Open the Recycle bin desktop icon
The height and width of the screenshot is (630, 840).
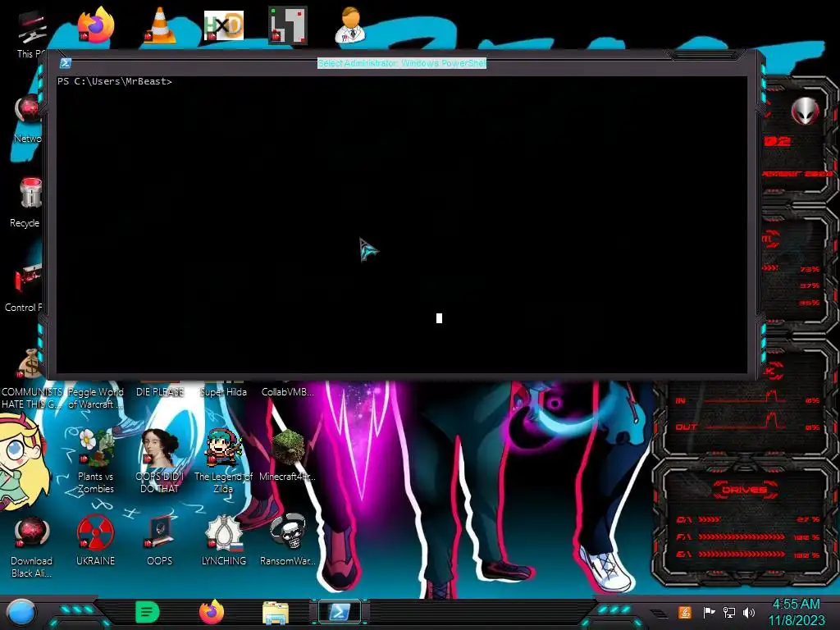(27, 203)
